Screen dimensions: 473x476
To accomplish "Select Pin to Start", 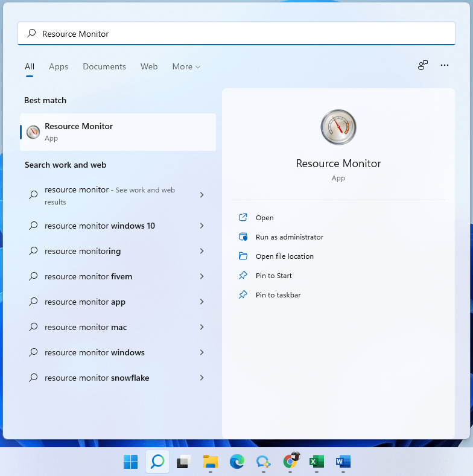I will click(273, 276).
